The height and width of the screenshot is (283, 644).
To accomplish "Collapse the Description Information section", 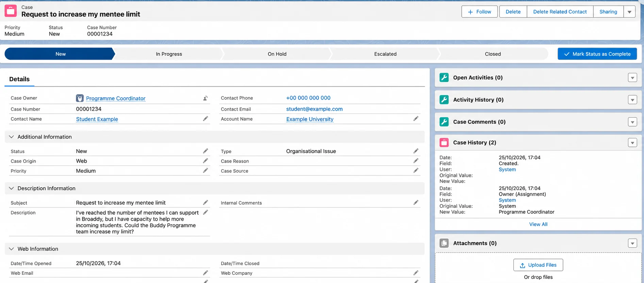I will [x=11, y=188].
